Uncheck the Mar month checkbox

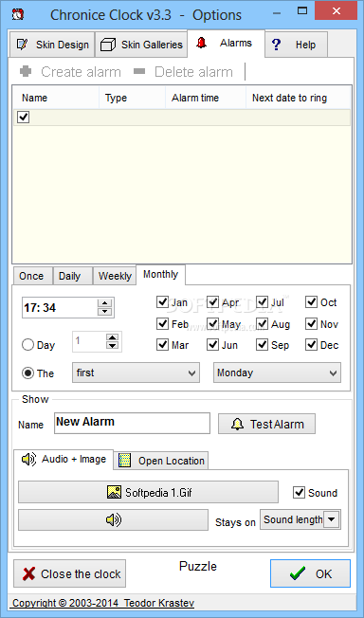pos(162,345)
